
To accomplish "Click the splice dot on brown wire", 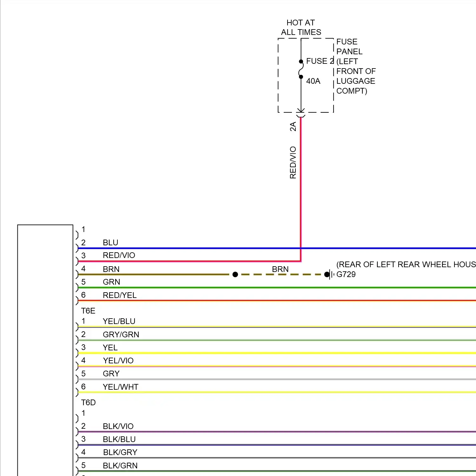I will coord(235,274).
